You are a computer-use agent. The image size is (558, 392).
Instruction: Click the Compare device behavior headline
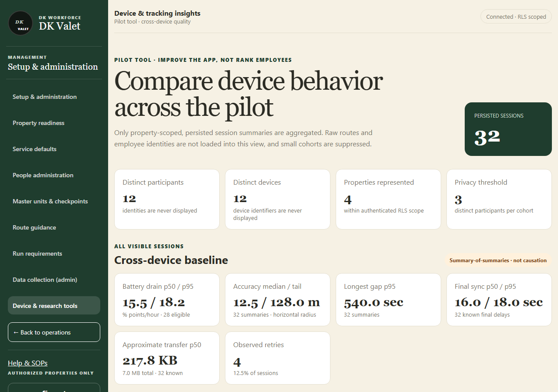point(248,94)
